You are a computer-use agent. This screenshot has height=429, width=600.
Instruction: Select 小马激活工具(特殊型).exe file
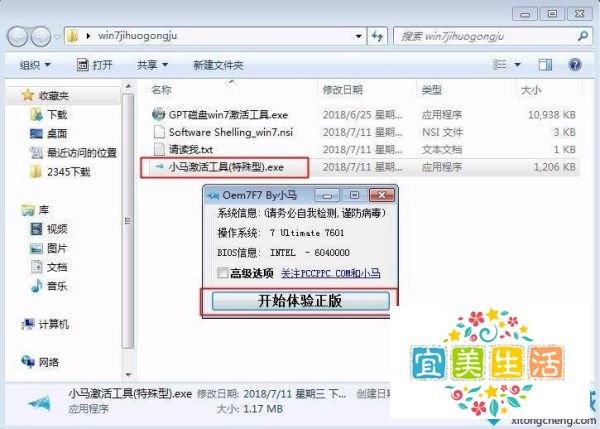click(x=226, y=167)
